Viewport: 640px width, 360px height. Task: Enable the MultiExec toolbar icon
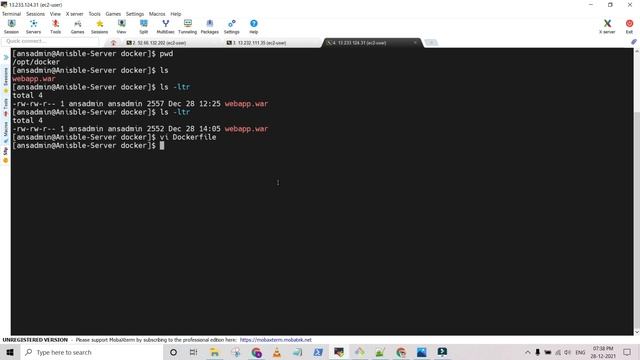pos(165,27)
